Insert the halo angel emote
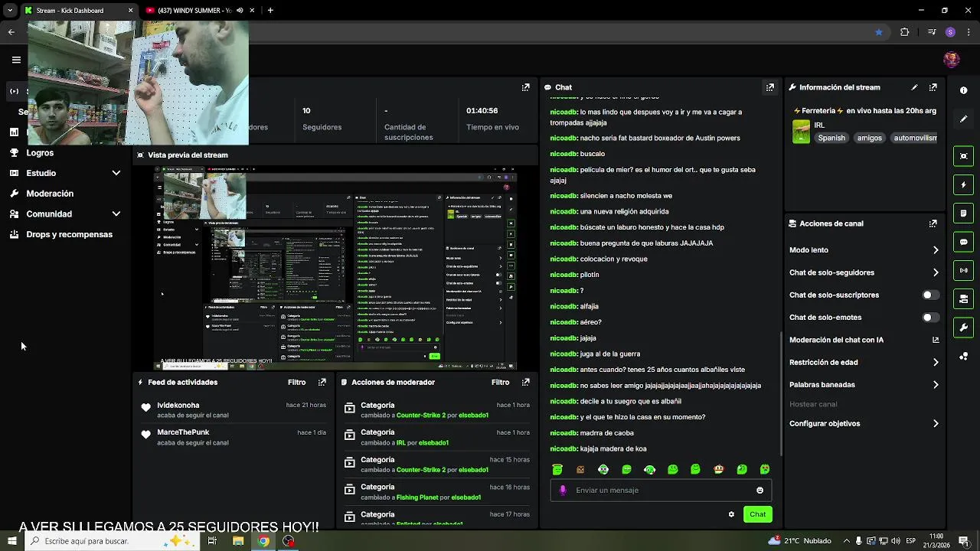This screenshot has width=980, height=551. click(x=557, y=469)
